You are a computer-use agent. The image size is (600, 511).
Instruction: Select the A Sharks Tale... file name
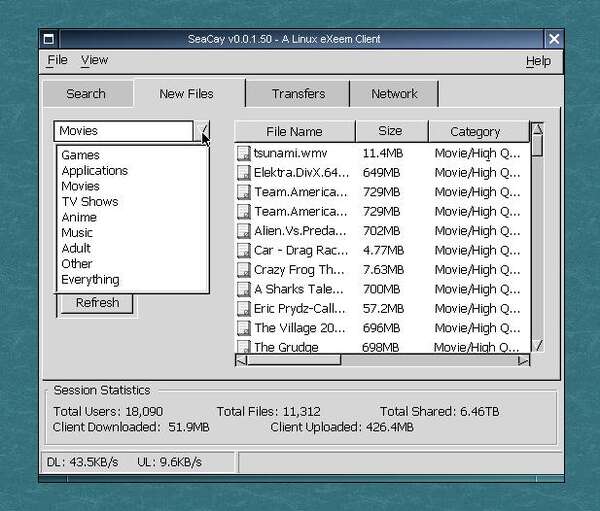[299, 289]
